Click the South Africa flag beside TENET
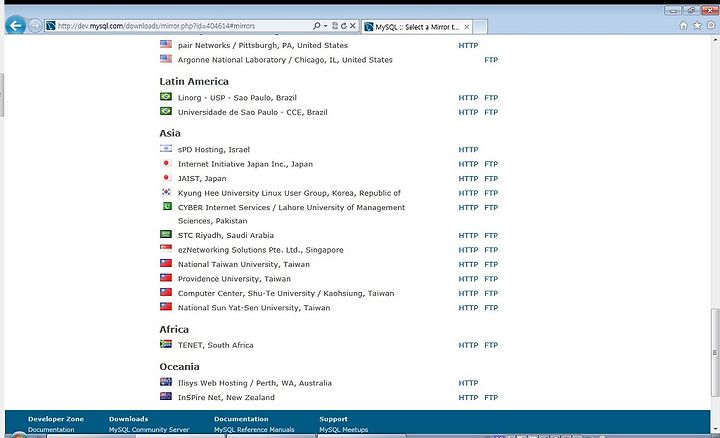Screen dimensions: 720x438 pos(166,344)
